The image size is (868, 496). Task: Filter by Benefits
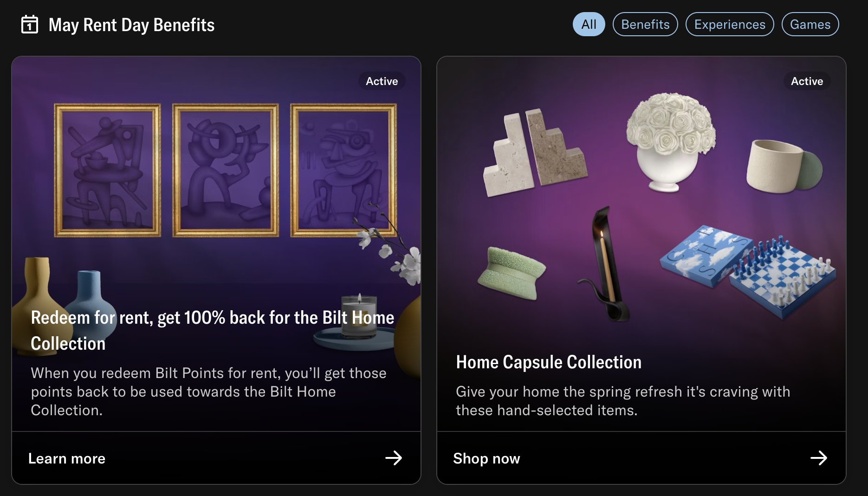point(645,25)
